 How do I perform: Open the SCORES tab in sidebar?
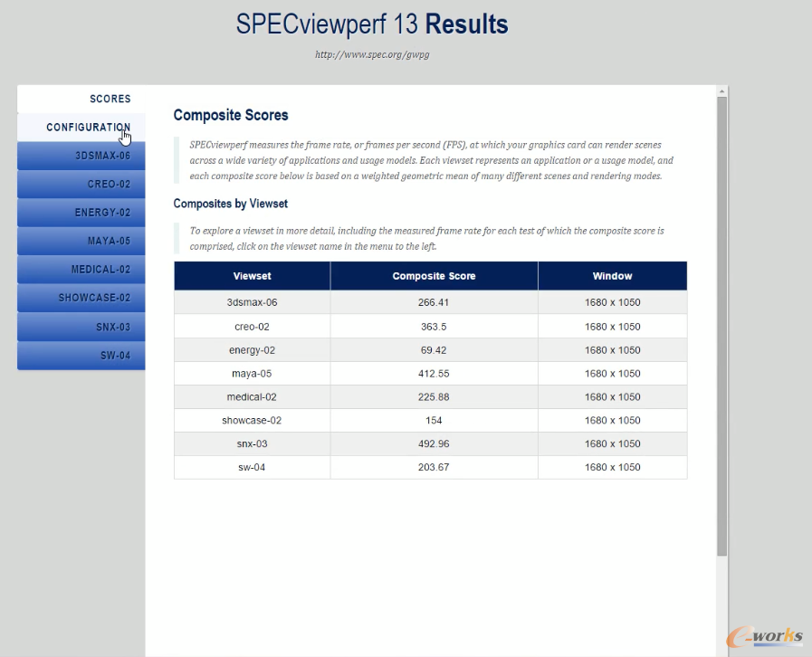81,99
